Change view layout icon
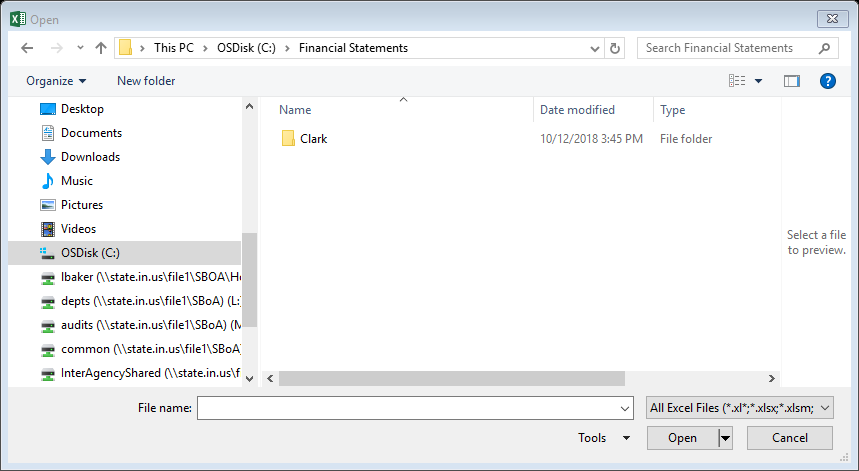 (x=737, y=81)
